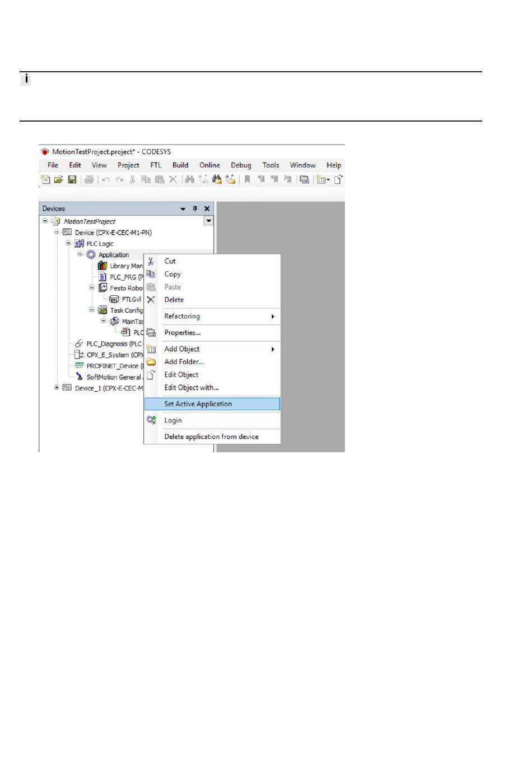This screenshot has width=532, height=770.
Task: Close the Devices panel with its X
Action: (x=207, y=208)
